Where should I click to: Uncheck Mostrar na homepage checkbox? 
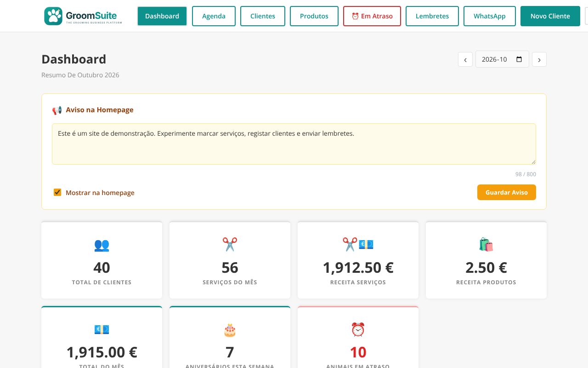pyautogui.click(x=57, y=192)
